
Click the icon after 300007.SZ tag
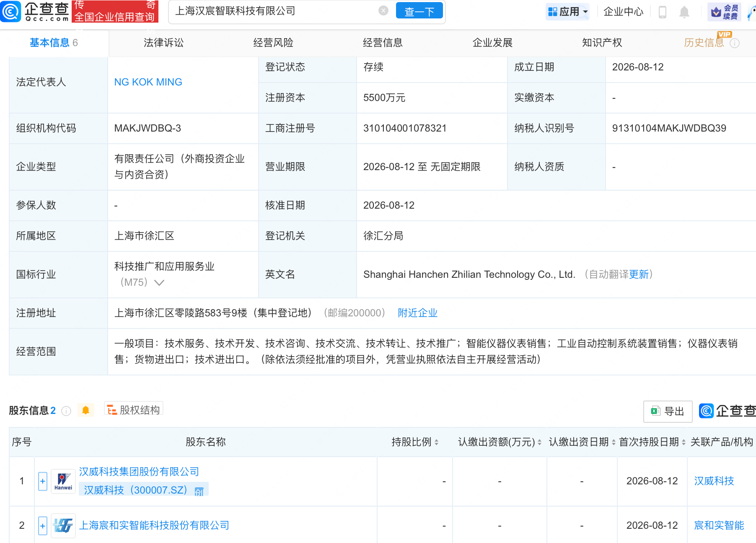199,491
